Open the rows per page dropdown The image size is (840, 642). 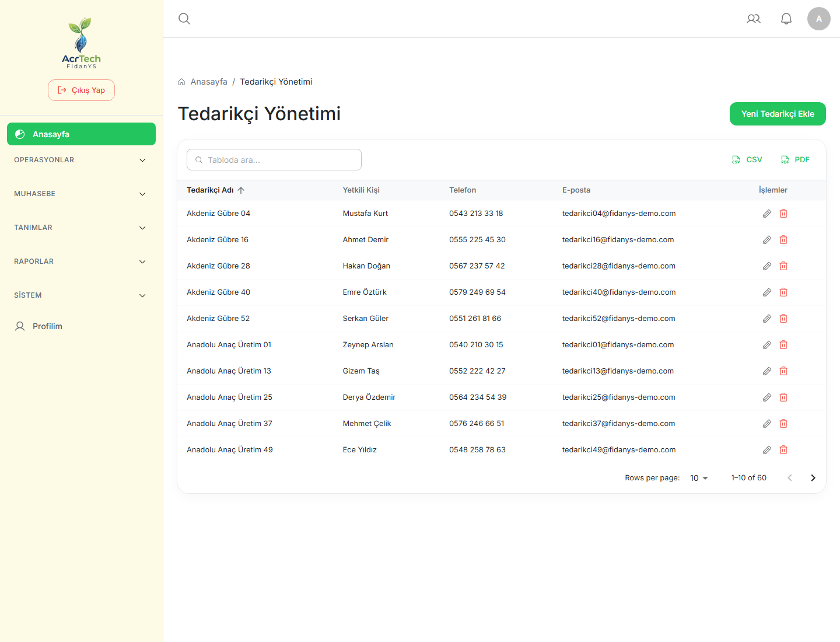click(699, 478)
